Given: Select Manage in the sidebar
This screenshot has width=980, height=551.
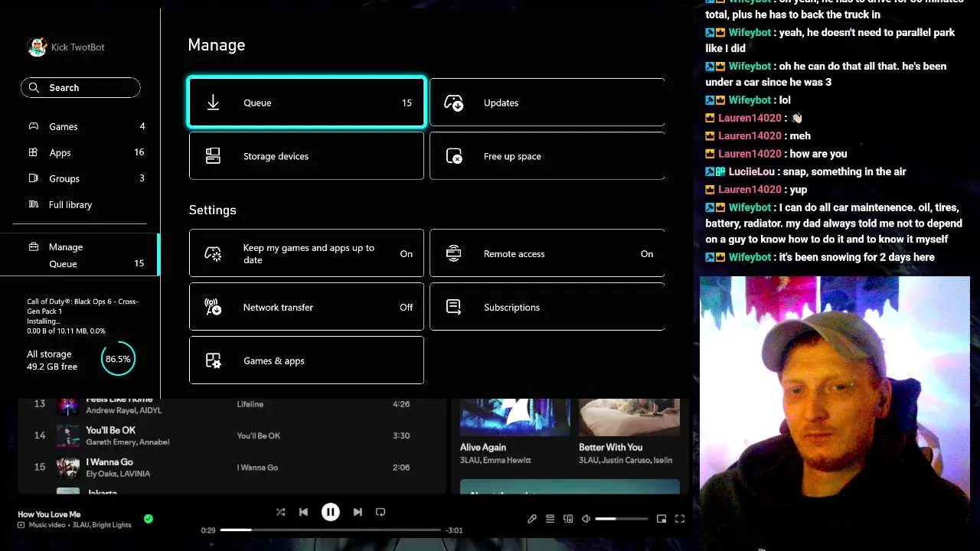Looking at the screenshot, I should pyautogui.click(x=66, y=246).
